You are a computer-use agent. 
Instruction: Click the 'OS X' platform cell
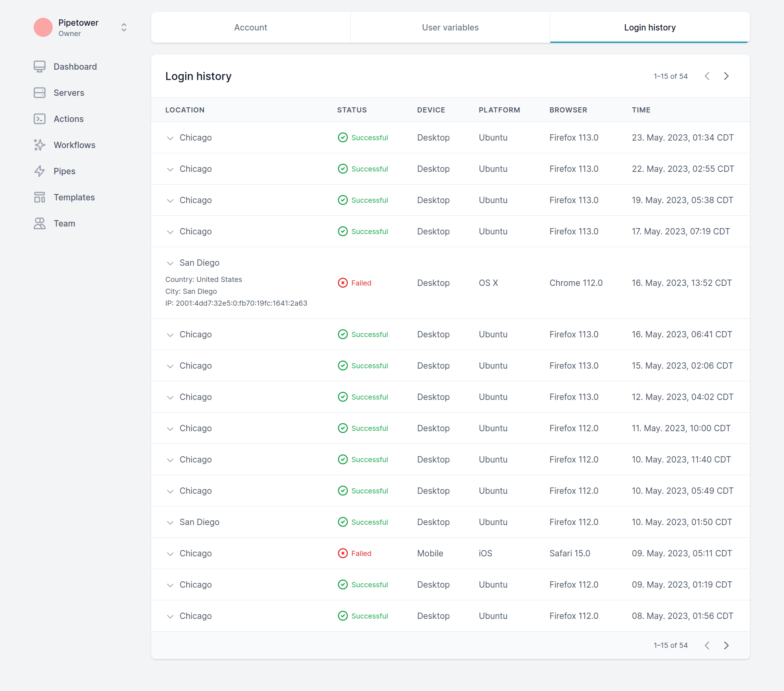point(489,283)
